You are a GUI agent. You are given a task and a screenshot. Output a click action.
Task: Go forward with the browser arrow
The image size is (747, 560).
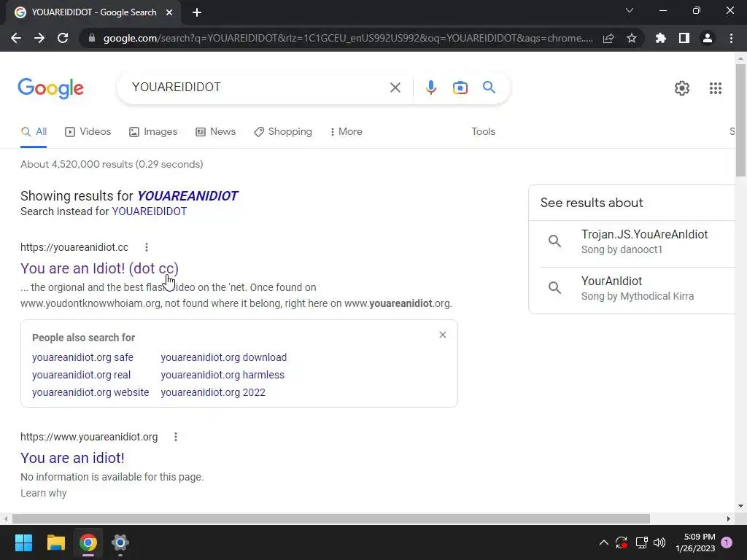point(39,38)
